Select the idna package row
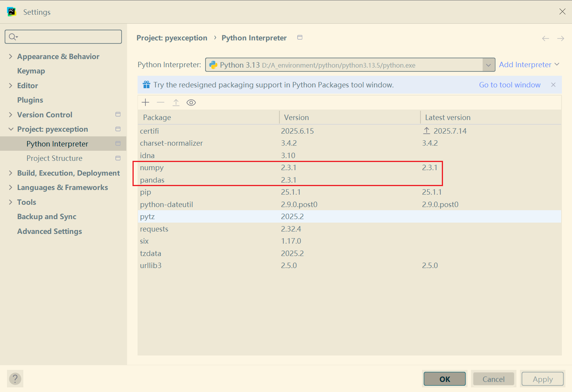This screenshot has width=572, height=392. coord(349,155)
